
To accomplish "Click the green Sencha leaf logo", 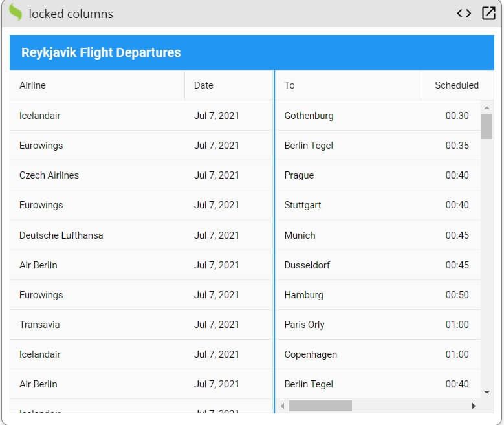I will point(16,12).
